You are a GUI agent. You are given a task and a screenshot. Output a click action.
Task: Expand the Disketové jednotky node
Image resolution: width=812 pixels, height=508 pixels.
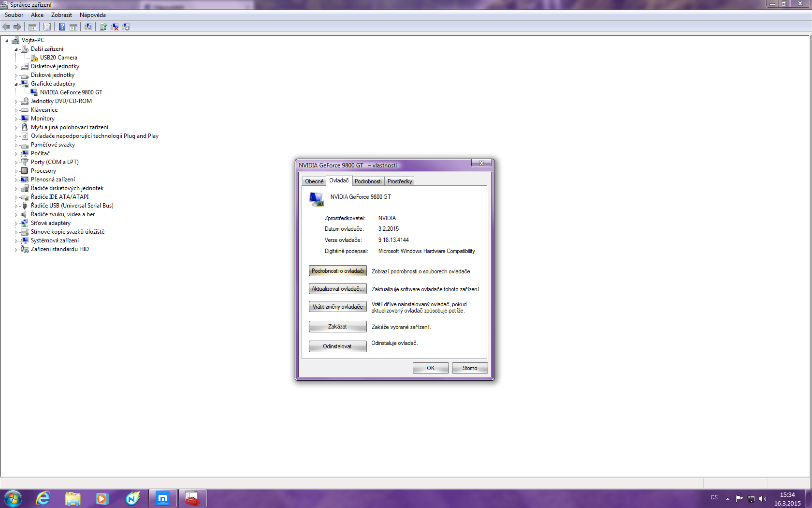click(x=16, y=67)
